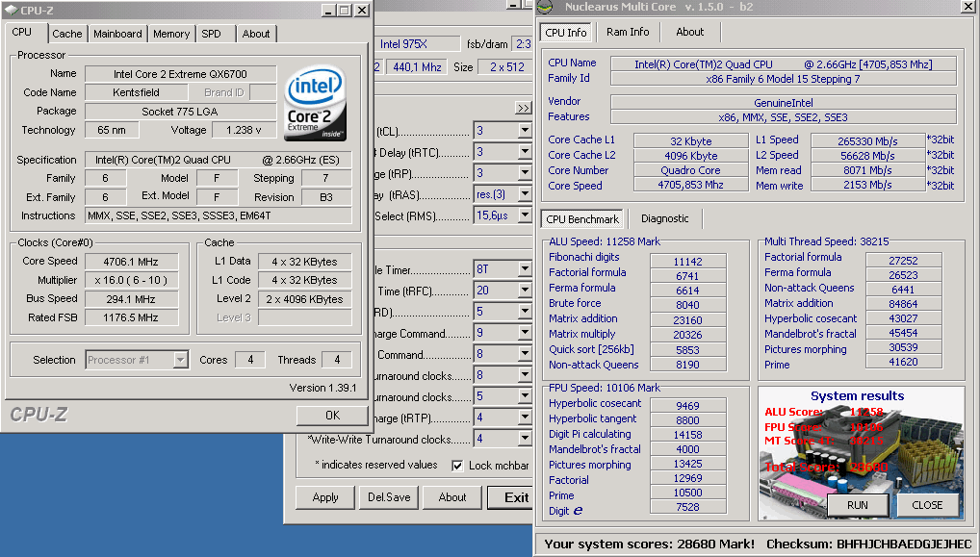
Task: Click the double-arrow expand button in the memory tool
Action: pos(523,108)
